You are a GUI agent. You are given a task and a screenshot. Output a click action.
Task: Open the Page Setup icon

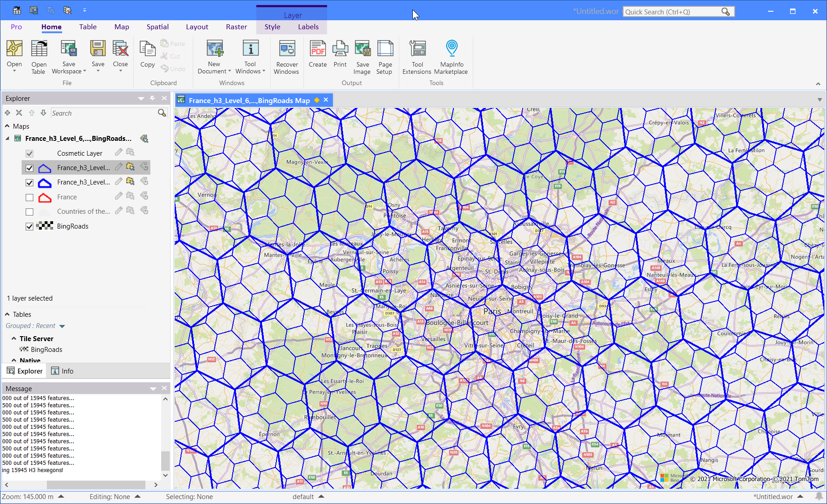(385, 49)
